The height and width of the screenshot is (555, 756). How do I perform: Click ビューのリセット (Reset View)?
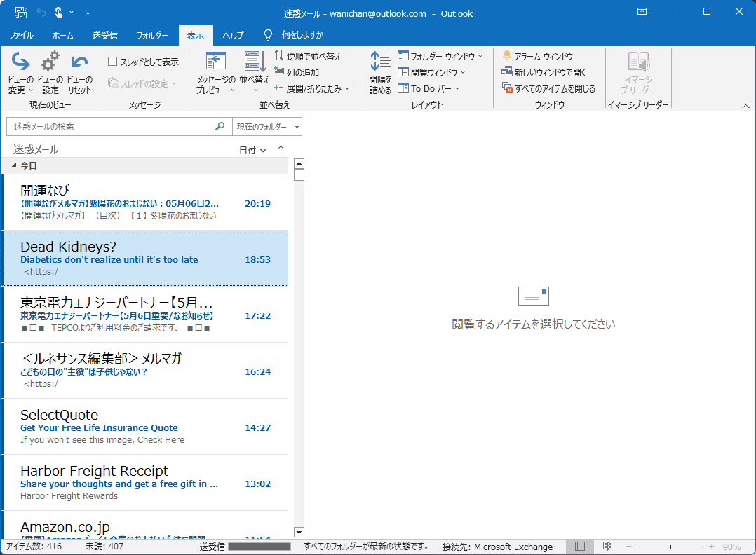click(x=79, y=73)
